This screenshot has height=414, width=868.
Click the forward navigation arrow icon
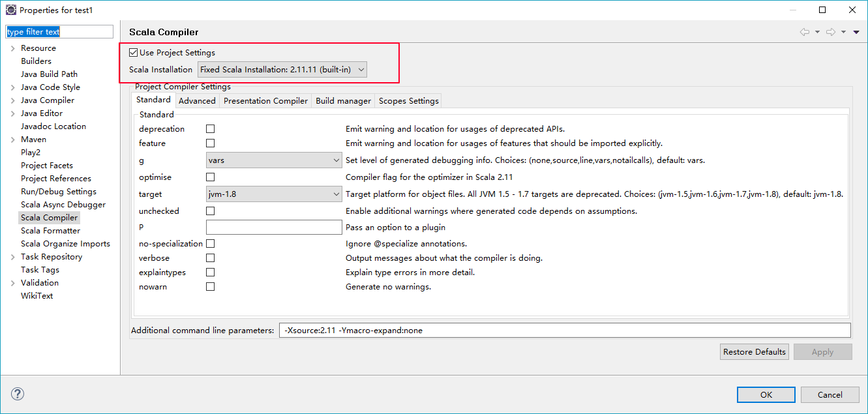click(x=831, y=32)
